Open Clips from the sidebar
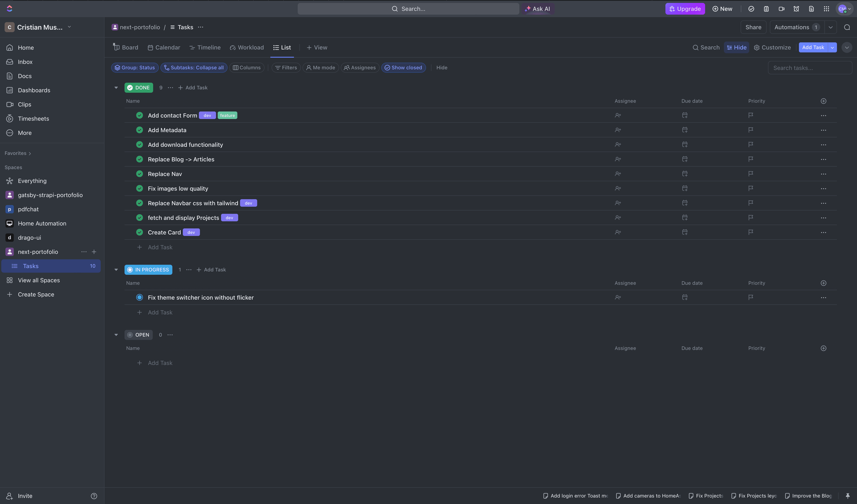This screenshot has height=504, width=857. [24, 104]
